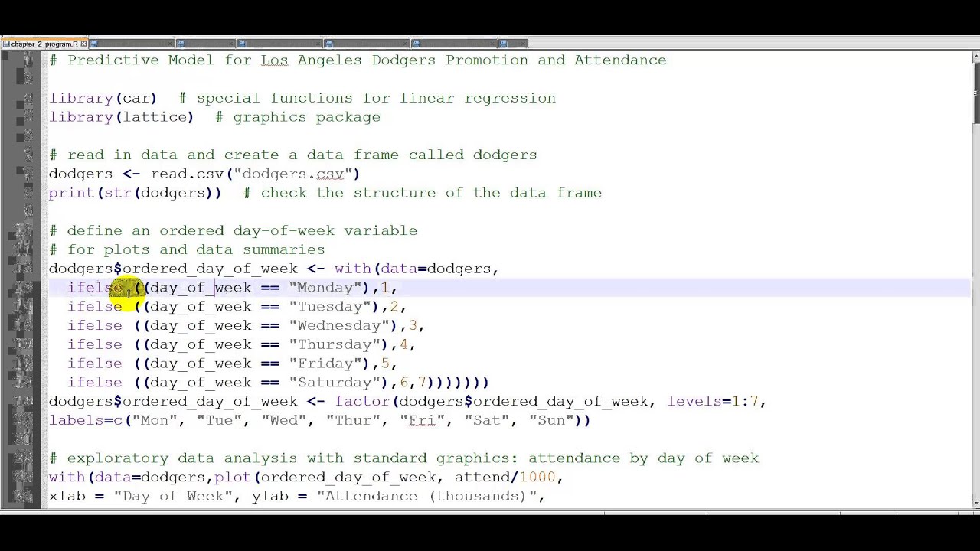Click the 'library(lattice)' line
This screenshot has height=551, width=980.
[121, 117]
